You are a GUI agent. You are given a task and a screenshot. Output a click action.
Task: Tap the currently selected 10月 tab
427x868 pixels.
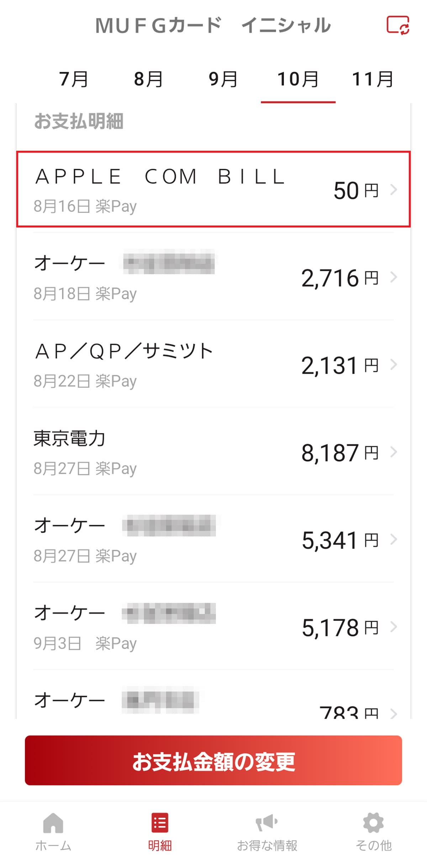[298, 79]
